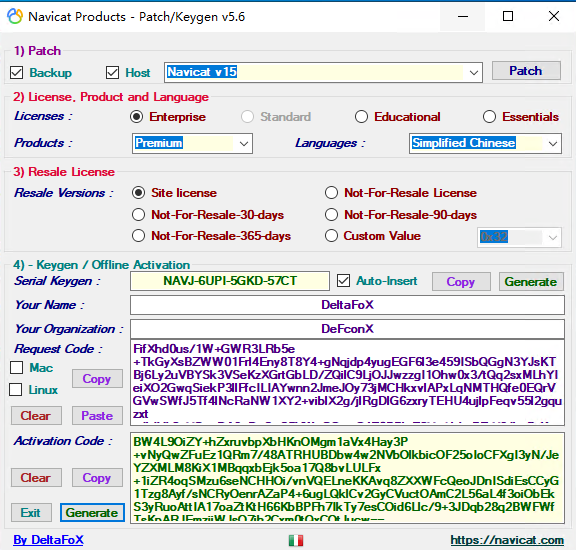Select the Enterprise license radio button

(x=137, y=117)
